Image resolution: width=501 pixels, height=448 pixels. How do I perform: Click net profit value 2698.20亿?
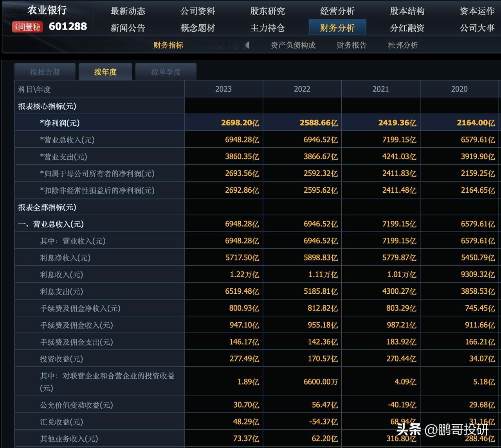click(240, 123)
